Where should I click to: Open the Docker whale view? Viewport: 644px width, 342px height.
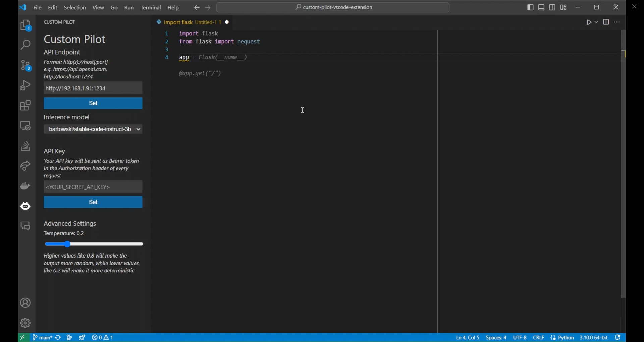pyautogui.click(x=26, y=186)
